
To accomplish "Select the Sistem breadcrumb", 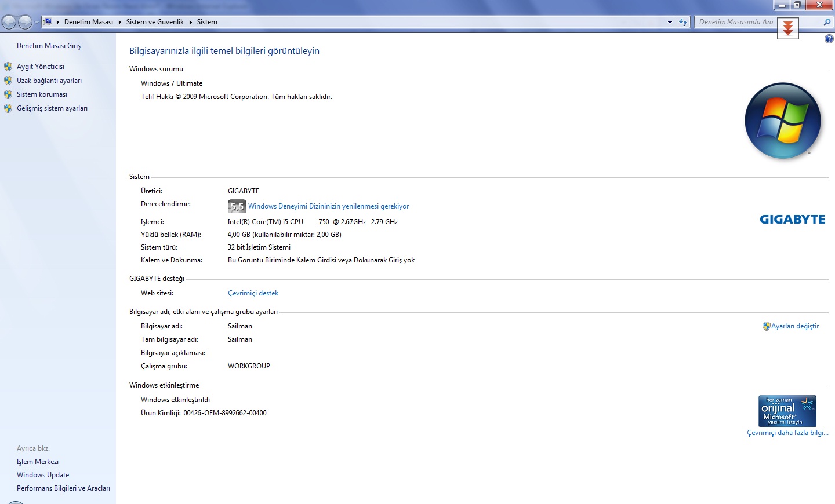I will (207, 22).
